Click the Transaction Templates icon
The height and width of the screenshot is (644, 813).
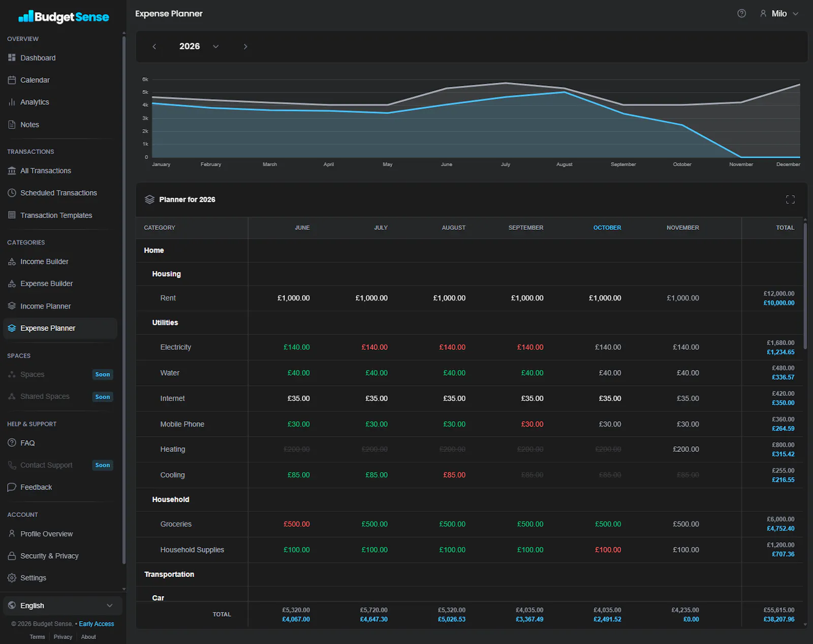tap(12, 215)
